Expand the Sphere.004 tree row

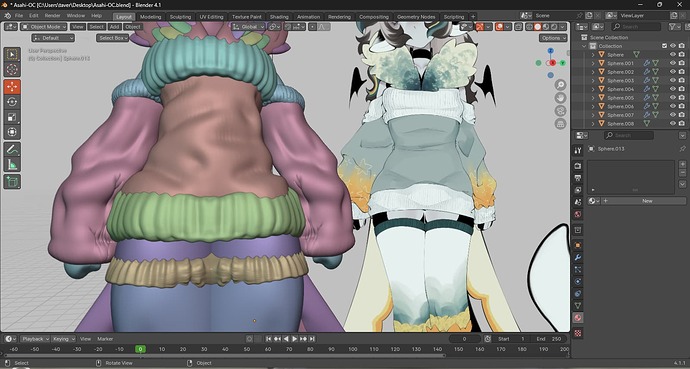coord(593,89)
